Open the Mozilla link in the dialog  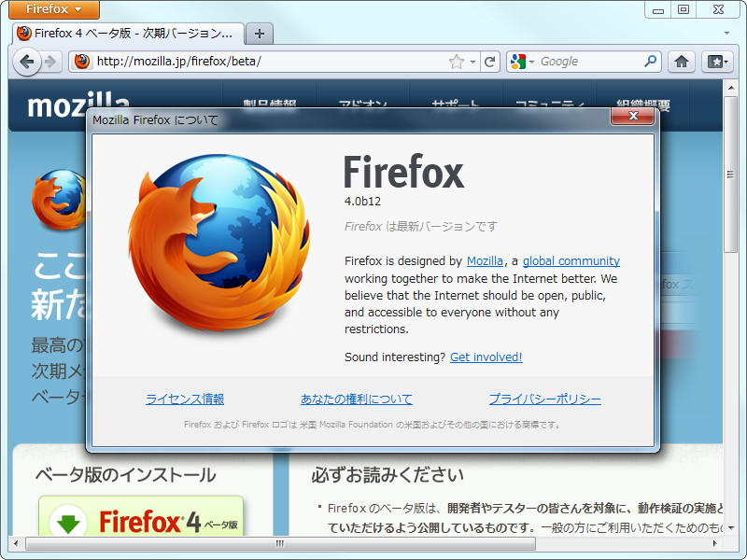pos(484,260)
